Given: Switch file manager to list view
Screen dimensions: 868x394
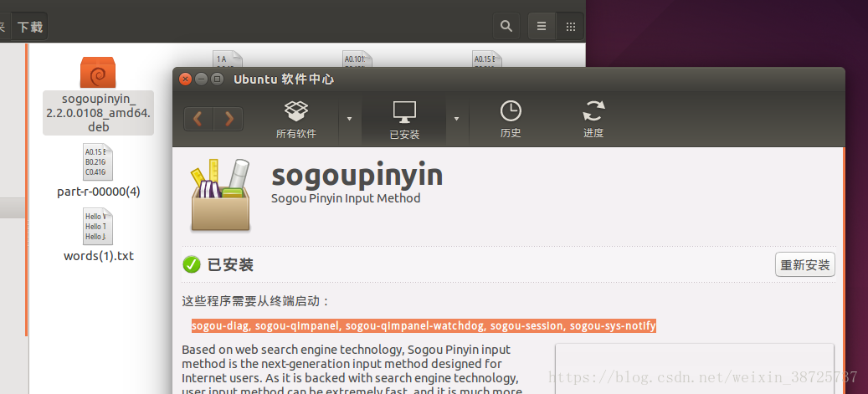Looking at the screenshot, I should click(542, 26).
